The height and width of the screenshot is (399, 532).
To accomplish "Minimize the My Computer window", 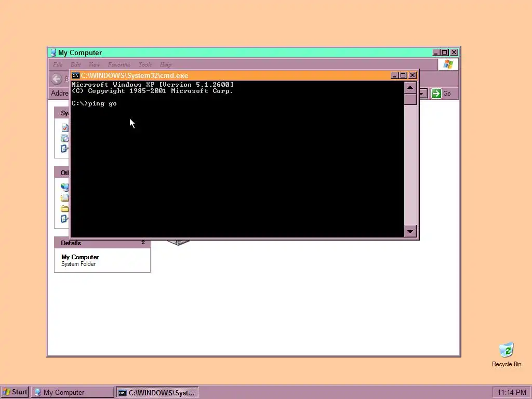I will (x=436, y=52).
